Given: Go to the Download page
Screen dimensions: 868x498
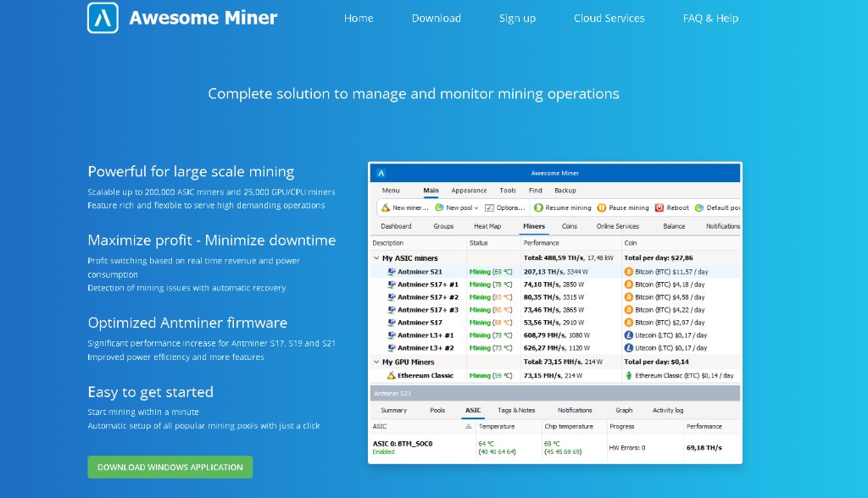Looking at the screenshot, I should (437, 19).
